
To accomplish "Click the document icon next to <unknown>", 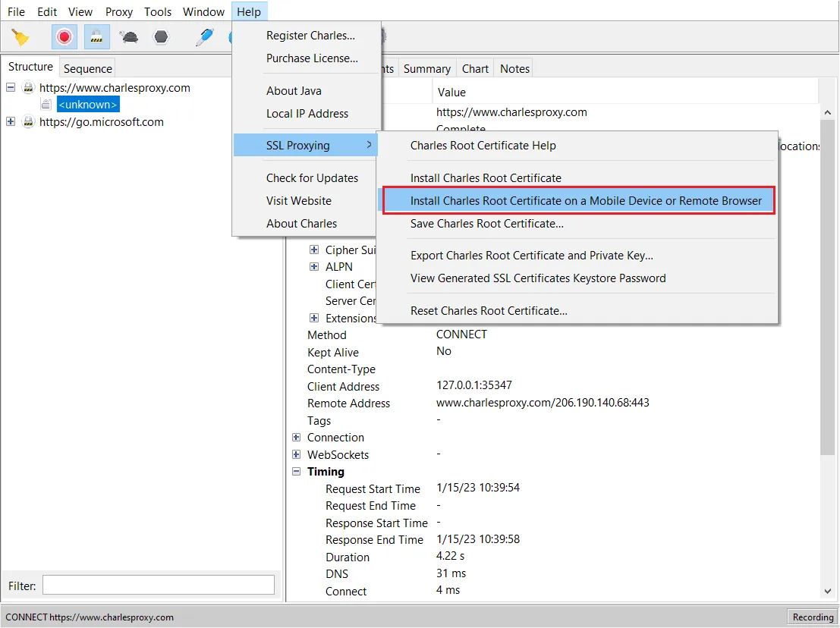I will click(46, 105).
